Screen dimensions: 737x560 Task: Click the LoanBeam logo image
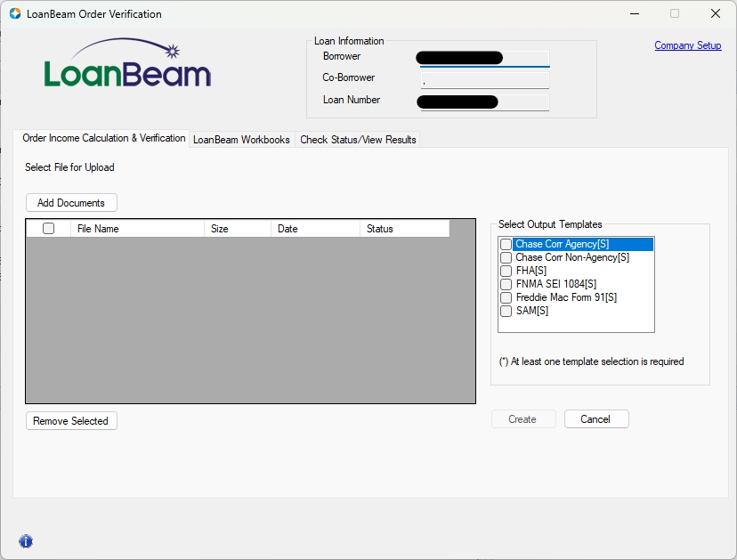coord(127,63)
